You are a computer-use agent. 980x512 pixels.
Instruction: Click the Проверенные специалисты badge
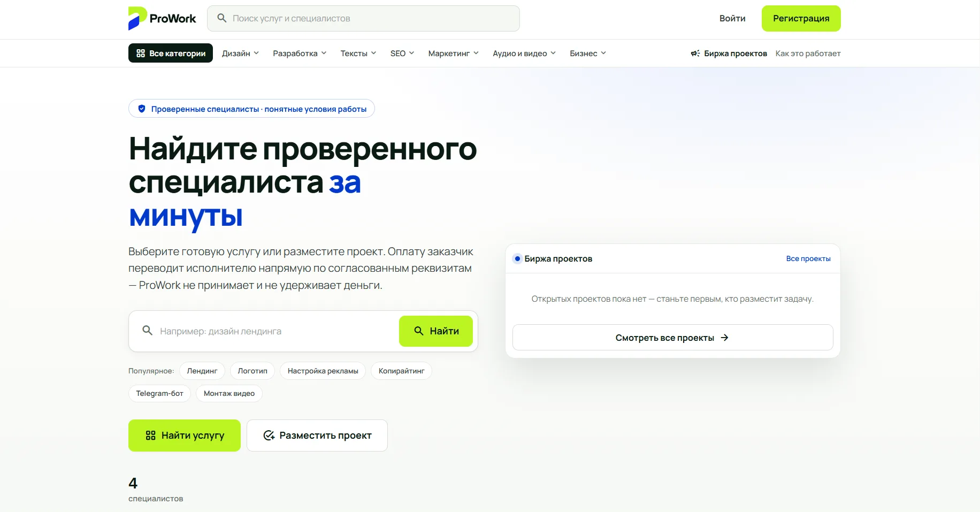coord(251,109)
